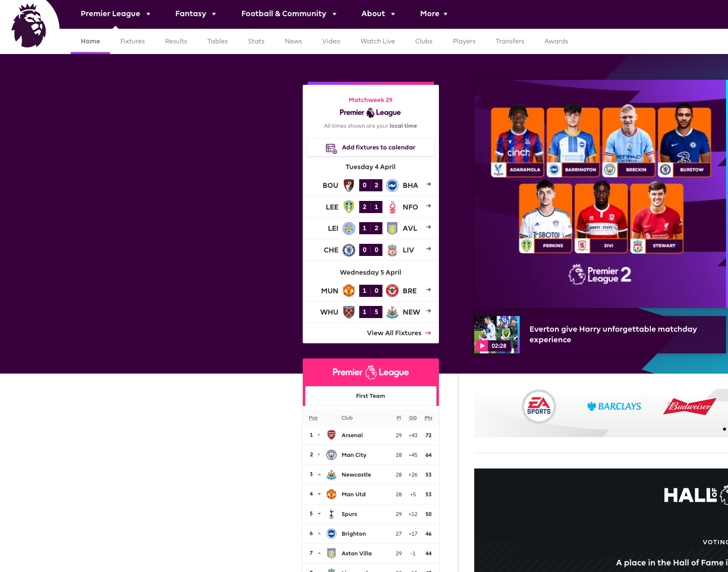The image size is (728, 572).
Task: Click the Budweiser sponsor logo
Action: click(690, 406)
